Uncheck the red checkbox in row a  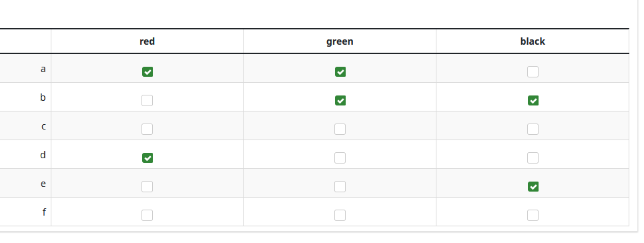pyautogui.click(x=147, y=72)
